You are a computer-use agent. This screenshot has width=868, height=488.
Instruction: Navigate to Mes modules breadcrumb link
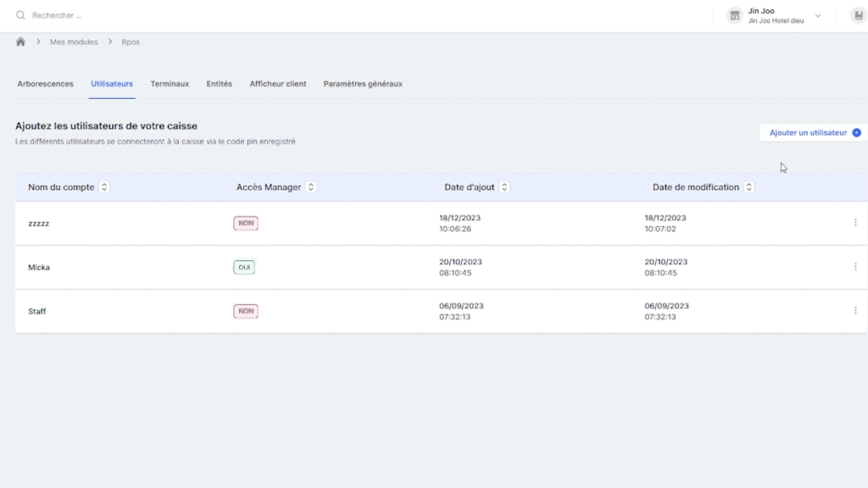click(x=72, y=42)
